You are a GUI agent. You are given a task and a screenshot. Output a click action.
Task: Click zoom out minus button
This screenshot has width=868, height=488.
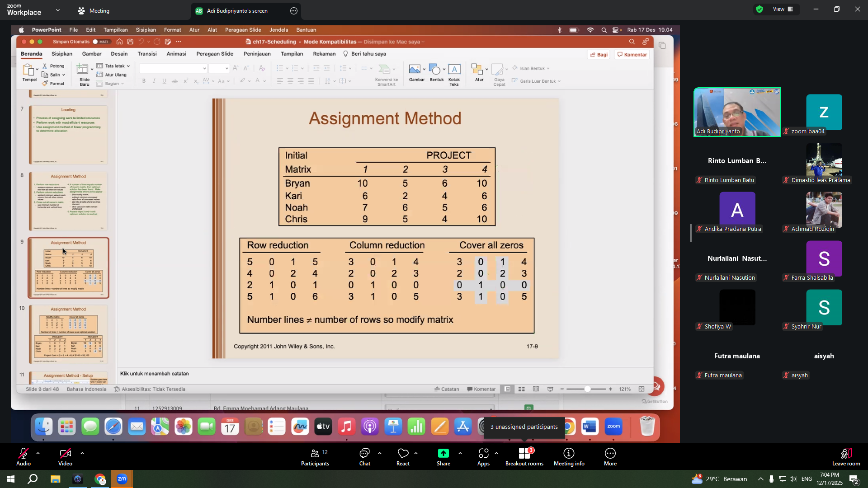(x=562, y=389)
